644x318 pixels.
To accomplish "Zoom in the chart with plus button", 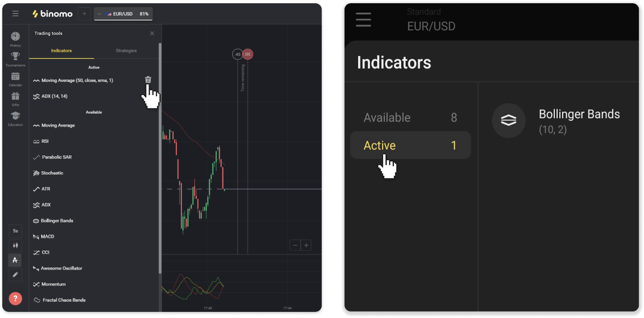I will click(306, 245).
